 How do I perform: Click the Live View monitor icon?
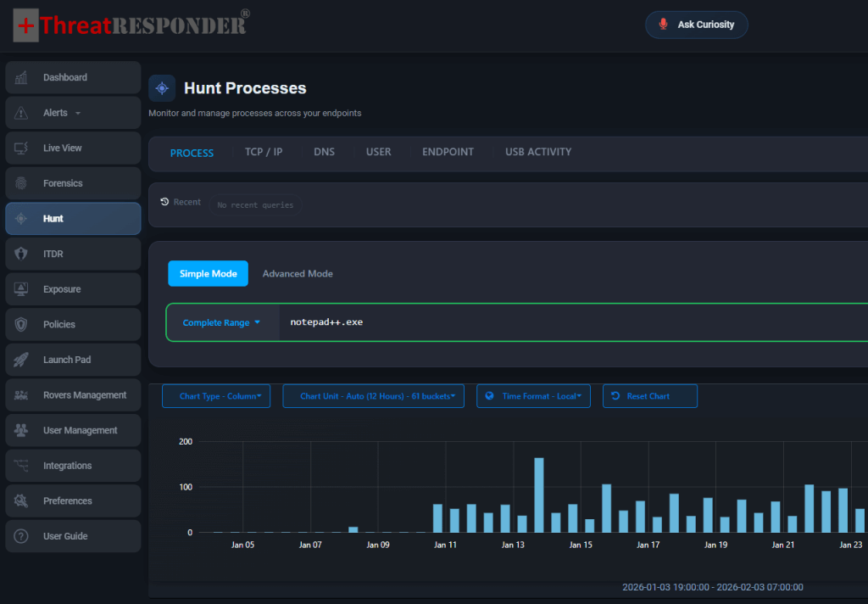[21, 148]
